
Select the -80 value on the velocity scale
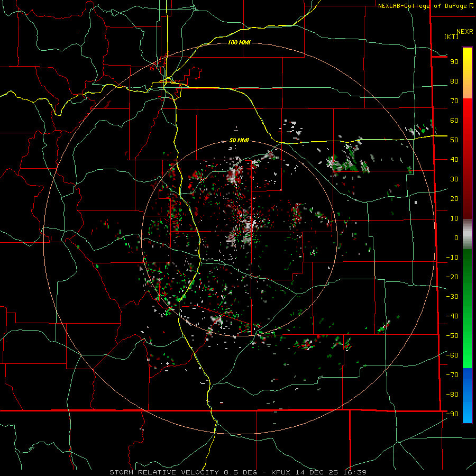[x=452, y=395]
